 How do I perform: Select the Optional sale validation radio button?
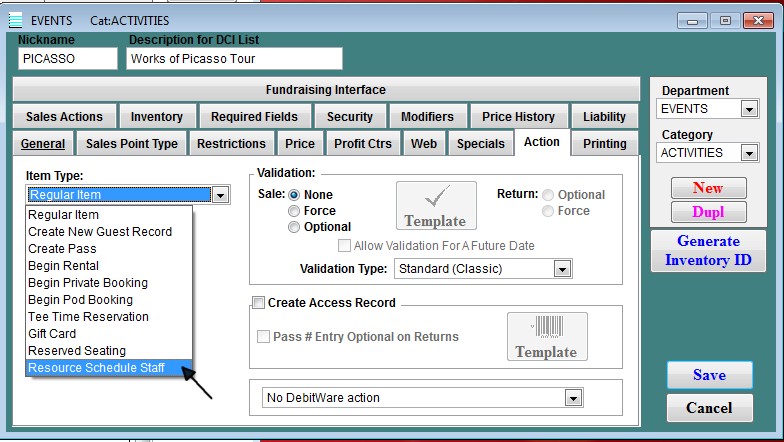point(294,227)
